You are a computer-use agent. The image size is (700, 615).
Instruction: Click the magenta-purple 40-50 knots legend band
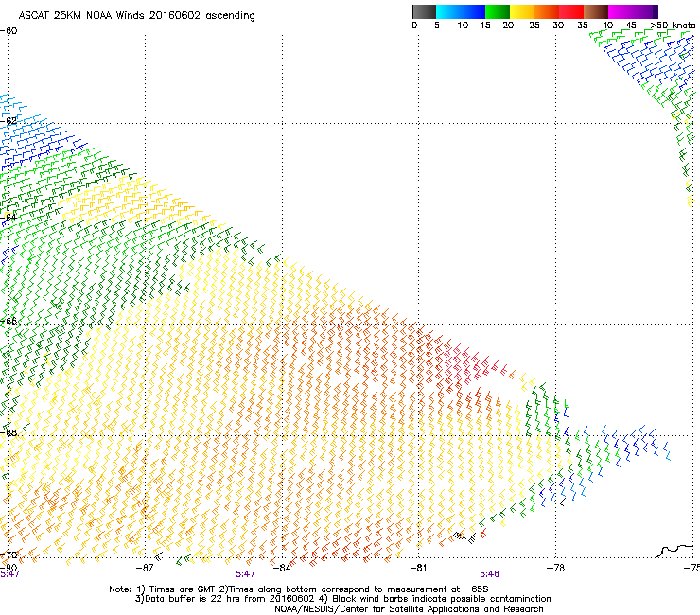[x=633, y=11]
